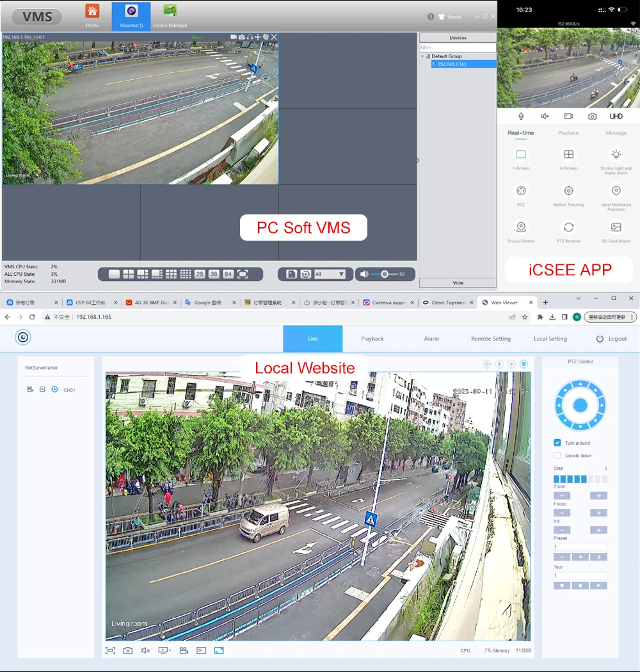640x672 pixels.
Task: Click the Preset number input field
Action: tap(580, 547)
